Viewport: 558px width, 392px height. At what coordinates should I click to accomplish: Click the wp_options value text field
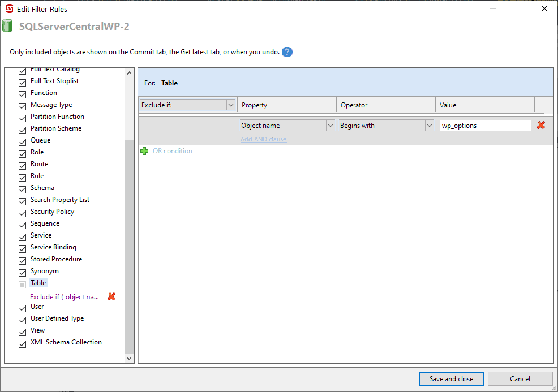point(485,126)
